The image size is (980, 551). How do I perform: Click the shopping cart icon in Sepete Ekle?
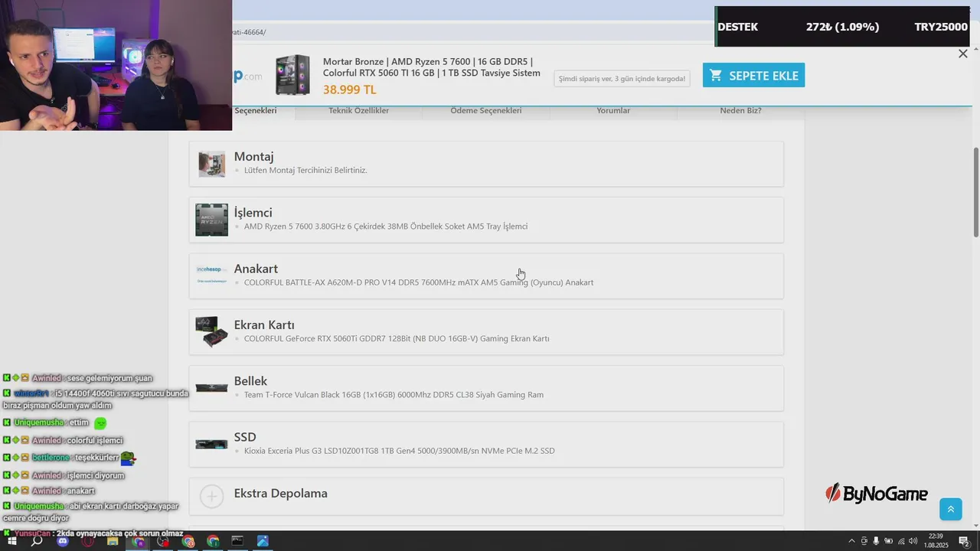(716, 75)
